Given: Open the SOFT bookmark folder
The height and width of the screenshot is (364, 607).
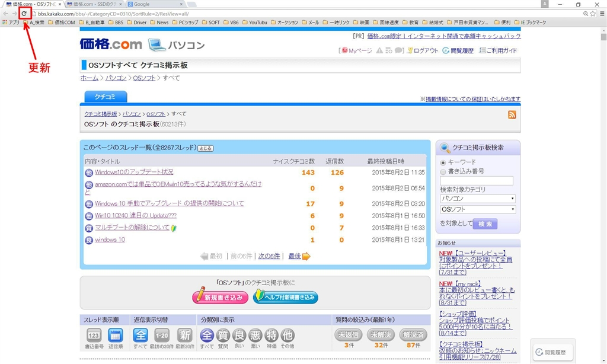Looking at the screenshot, I should (x=210, y=23).
